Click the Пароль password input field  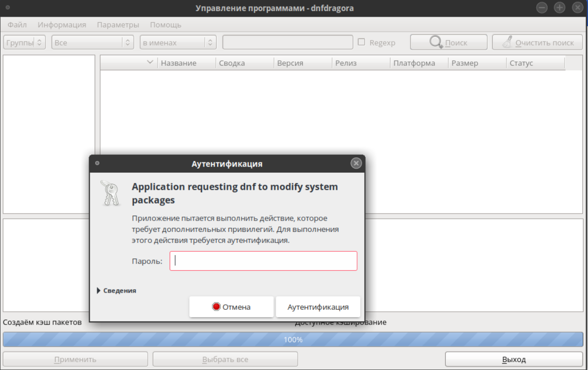click(x=263, y=261)
